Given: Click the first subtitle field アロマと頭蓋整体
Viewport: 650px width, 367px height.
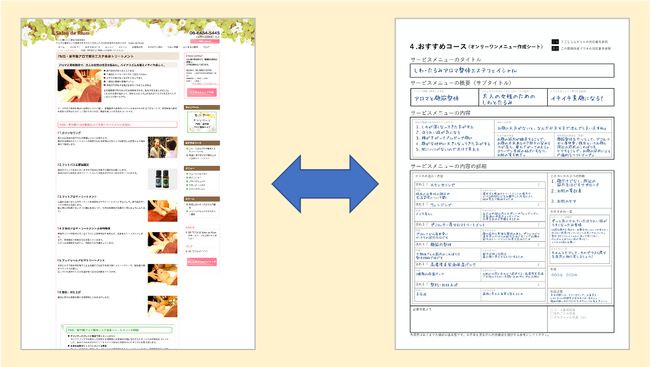Looking at the screenshot, I should [x=445, y=97].
